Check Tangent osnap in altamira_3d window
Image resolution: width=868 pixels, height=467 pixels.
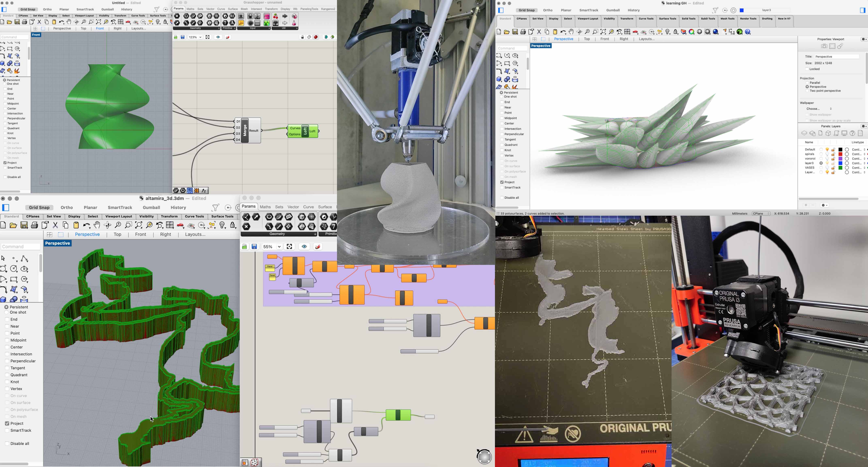tap(7, 368)
